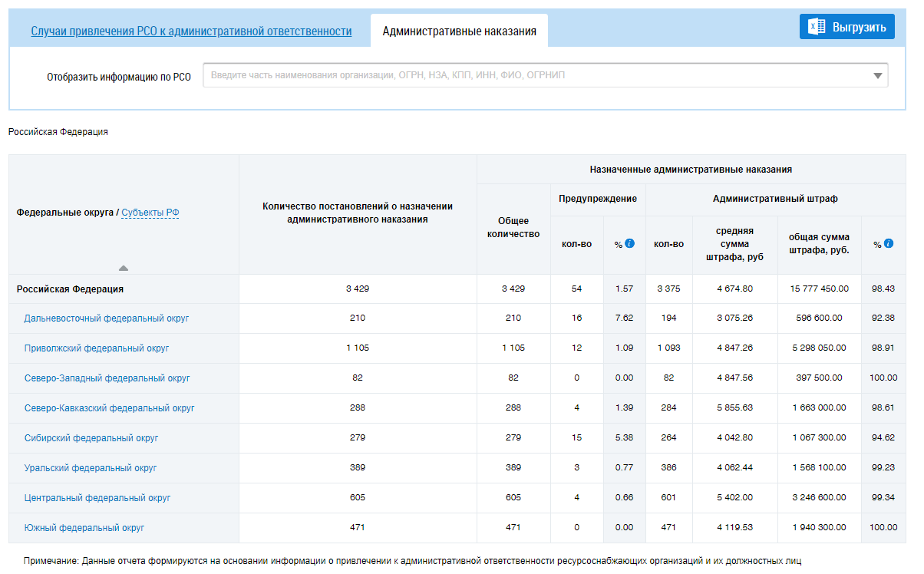Select the Административные наказания tab
Viewport: 924px width, 574px height.
point(459,31)
